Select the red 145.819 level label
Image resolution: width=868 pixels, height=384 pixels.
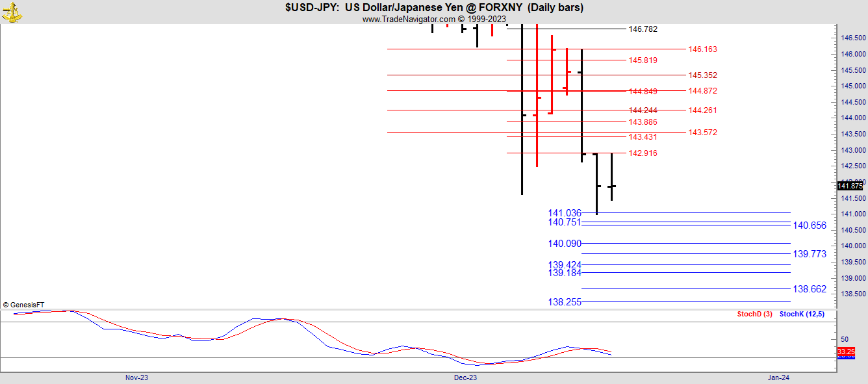coord(643,60)
